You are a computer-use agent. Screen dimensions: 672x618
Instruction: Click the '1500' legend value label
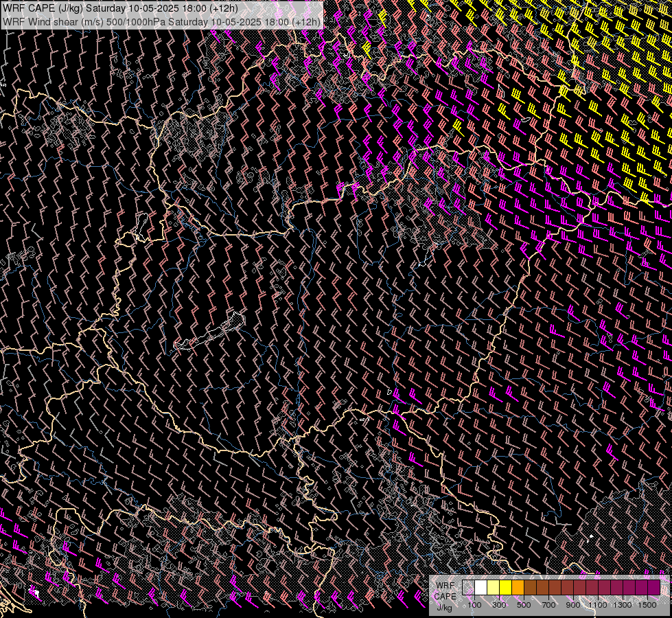pos(647,605)
